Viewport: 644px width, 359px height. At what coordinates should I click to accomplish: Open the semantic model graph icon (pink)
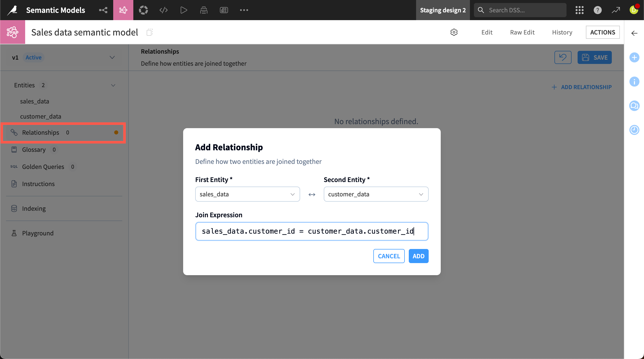point(123,10)
